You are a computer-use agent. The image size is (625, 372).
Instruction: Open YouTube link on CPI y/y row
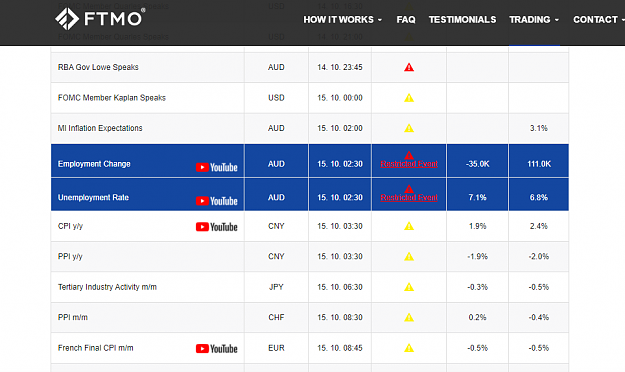[216, 227]
